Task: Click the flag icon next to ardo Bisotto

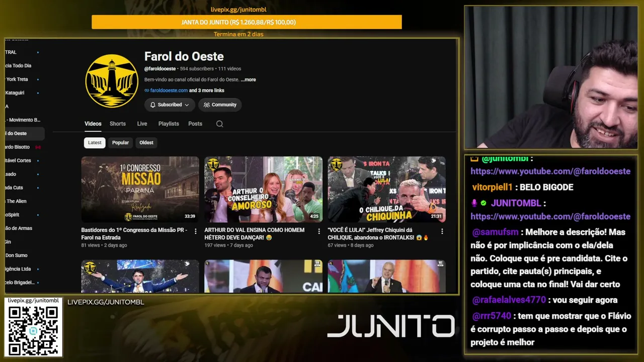Action: [38, 147]
